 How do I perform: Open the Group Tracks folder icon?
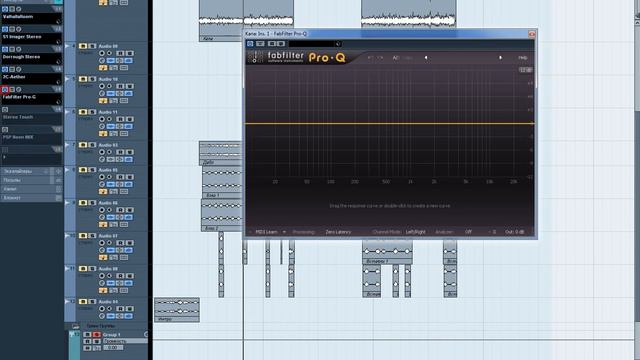coord(76,327)
